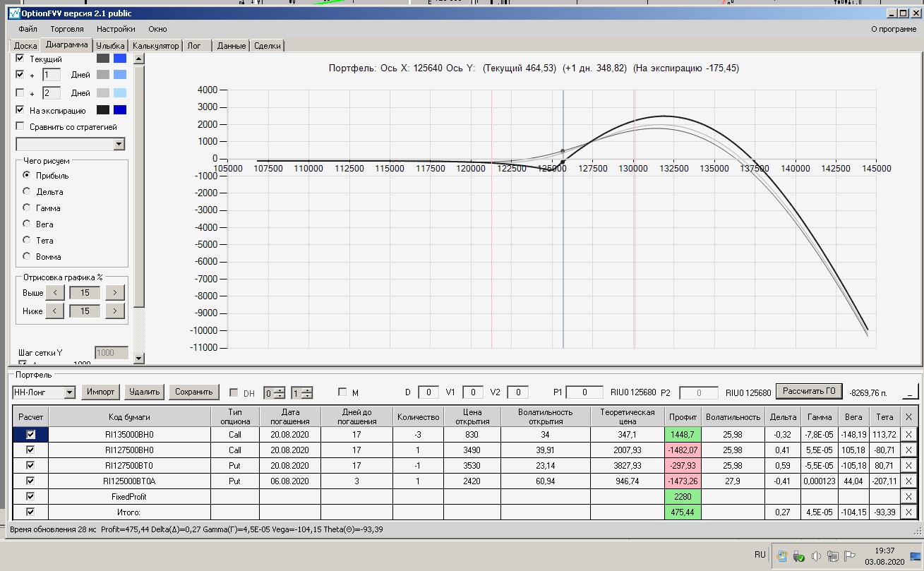Image resolution: width=924 pixels, height=571 pixels.
Task: Increase the Выше chart range with right arrow
Action: coord(115,292)
